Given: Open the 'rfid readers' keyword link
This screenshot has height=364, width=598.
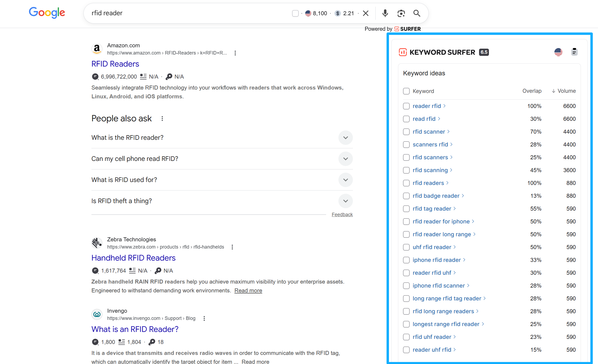Looking at the screenshot, I should (x=428, y=183).
